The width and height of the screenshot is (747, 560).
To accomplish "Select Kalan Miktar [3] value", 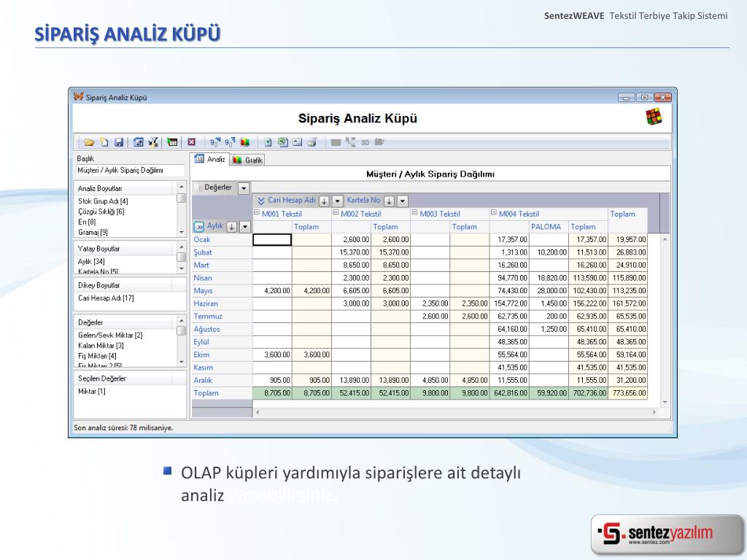I will (101, 346).
